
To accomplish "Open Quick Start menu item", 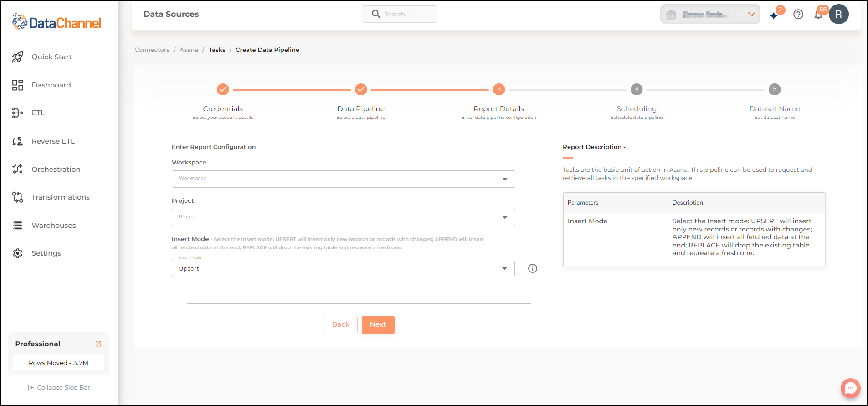I will pos(52,57).
